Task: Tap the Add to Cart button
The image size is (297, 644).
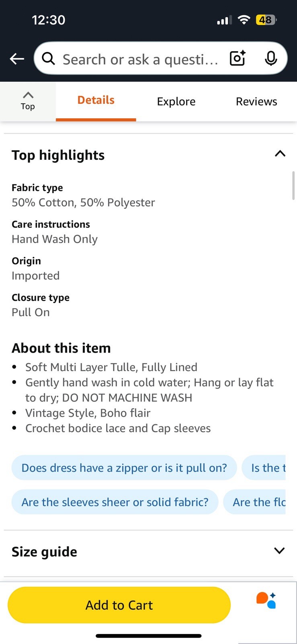Action: click(119, 605)
